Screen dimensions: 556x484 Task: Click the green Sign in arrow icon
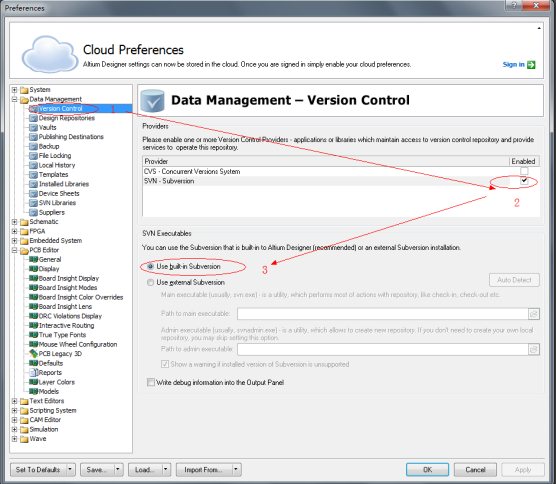click(x=531, y=65)
